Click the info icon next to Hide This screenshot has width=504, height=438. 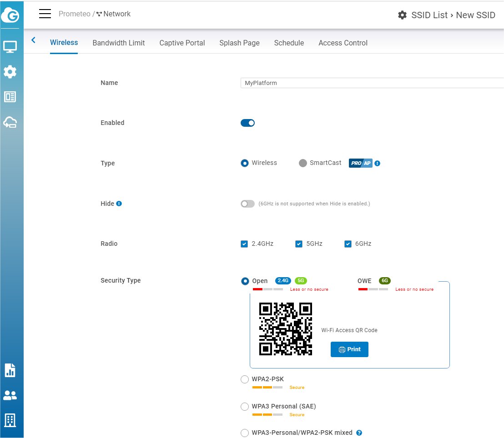[x=119, y=204]
